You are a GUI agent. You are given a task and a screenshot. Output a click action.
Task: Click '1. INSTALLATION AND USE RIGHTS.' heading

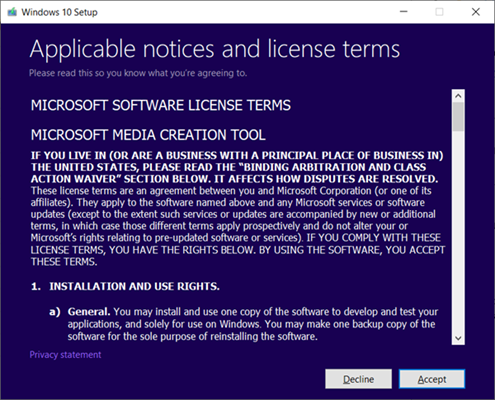(x=125, y=286)
